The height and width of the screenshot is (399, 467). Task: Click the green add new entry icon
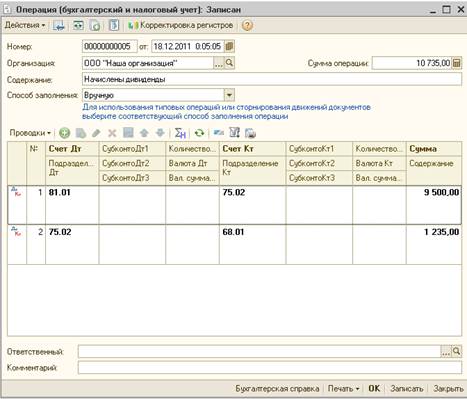64,133
